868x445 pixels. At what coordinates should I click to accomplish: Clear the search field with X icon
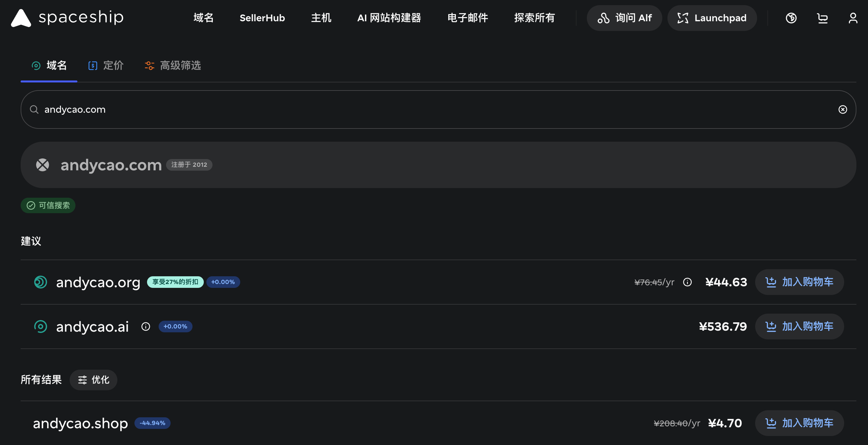(x=843, y=109)
